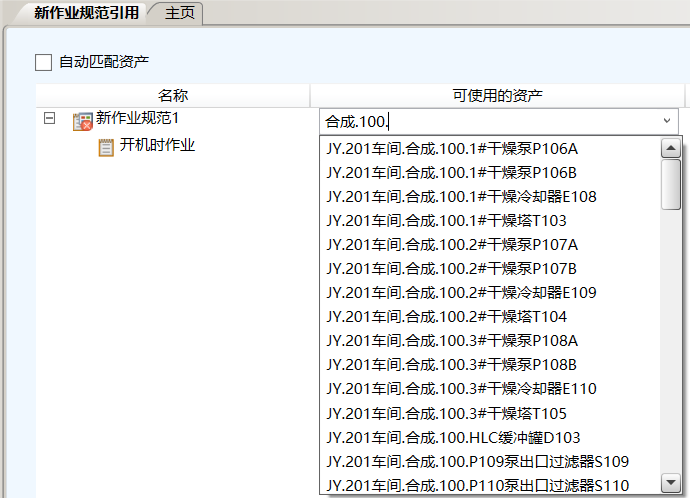This screenshot has width=690, height=498.
Task: Click the 名称 column header
Action: (x=173, y=96)
